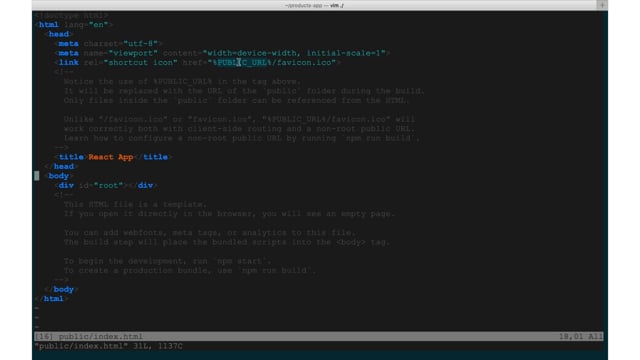Click the 'link' tag keyword

[69, 62]
